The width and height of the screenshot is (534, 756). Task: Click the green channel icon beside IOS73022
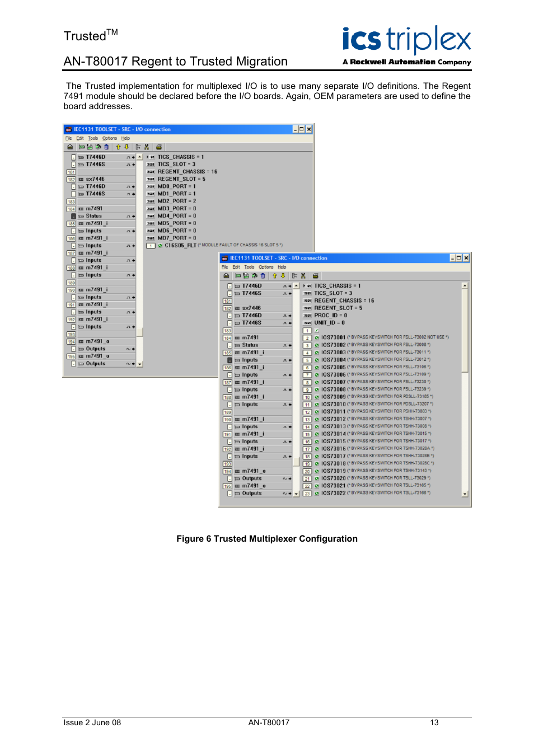coord(316,493)
